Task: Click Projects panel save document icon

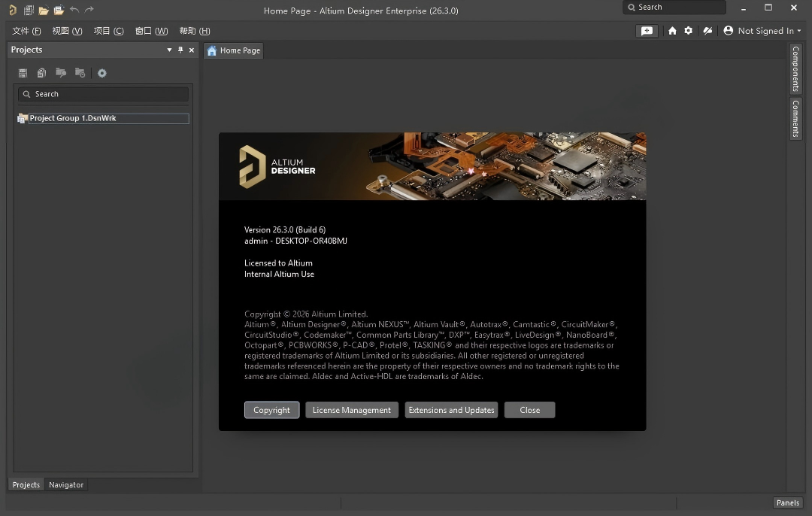Action: click(23, 73)
